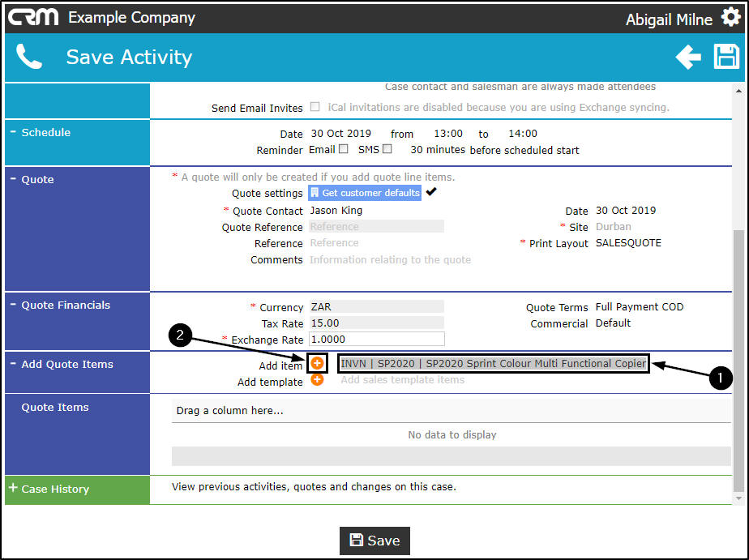The width and height of the screenshot is (749, 560).
Task: Tick the Email reminder checkbox
Action: 344,149
